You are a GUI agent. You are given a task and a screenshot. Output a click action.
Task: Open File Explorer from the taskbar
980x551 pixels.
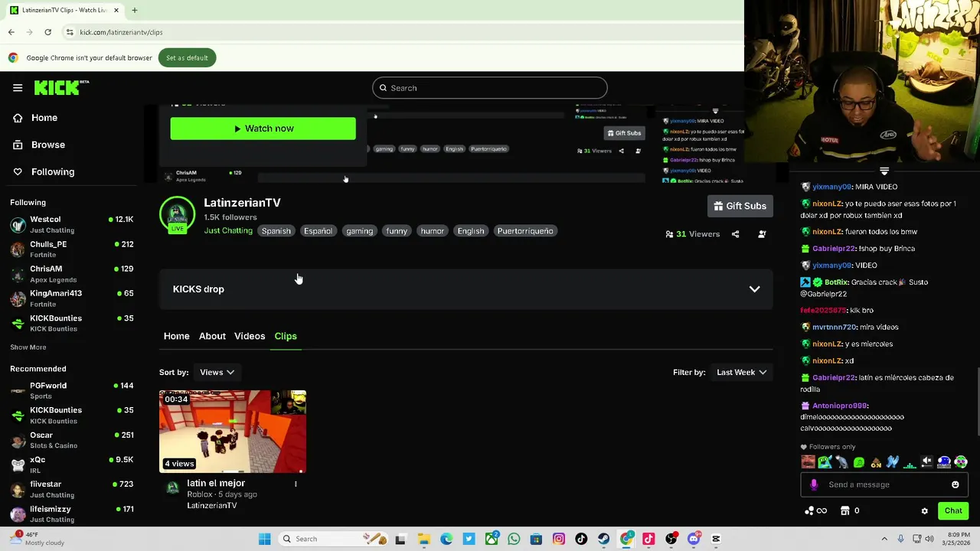click(423, 539)
